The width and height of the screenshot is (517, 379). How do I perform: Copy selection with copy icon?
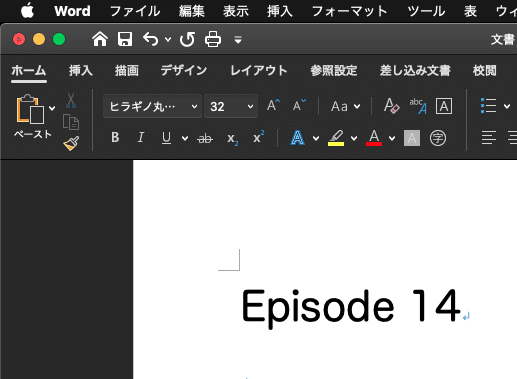pyautogui.click(x=71, y=122)
